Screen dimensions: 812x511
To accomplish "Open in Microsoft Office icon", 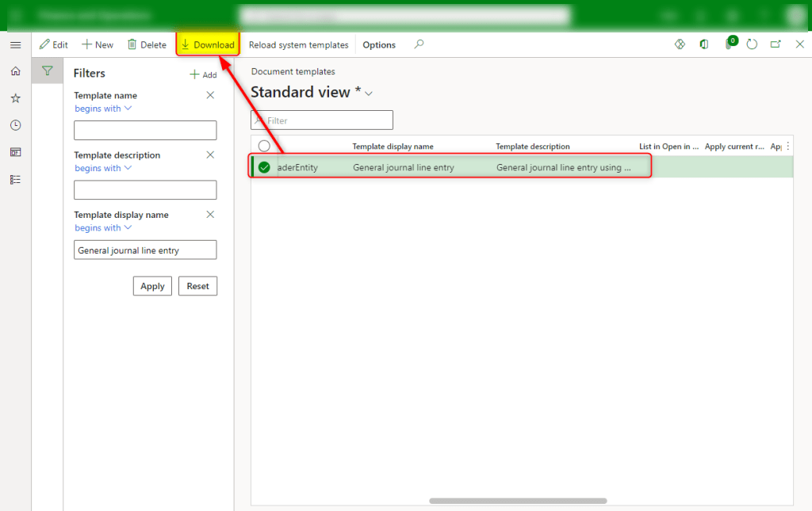I will (x=703, y=44).
